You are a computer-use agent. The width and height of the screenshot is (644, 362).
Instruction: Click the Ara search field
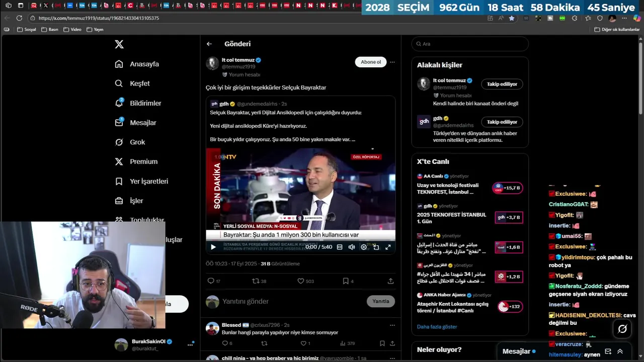pyautogui.click(x=470, y=44)
